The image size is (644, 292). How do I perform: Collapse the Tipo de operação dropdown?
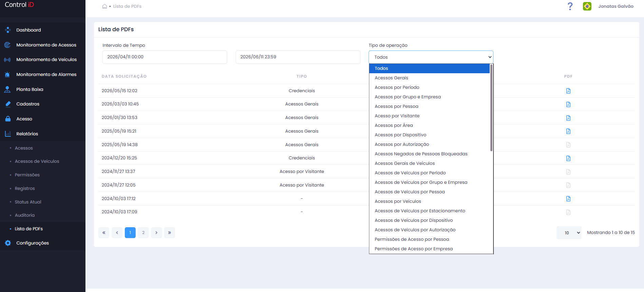point(431,57)
